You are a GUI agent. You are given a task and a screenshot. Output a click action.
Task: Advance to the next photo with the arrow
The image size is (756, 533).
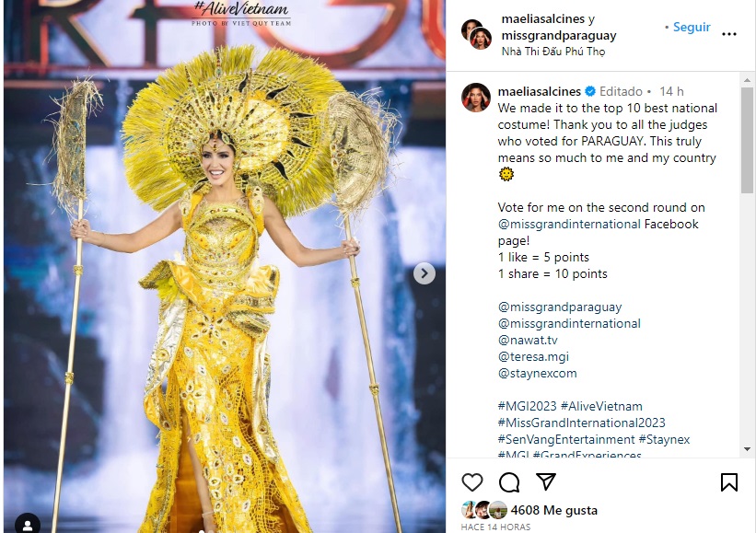point(425,273)
